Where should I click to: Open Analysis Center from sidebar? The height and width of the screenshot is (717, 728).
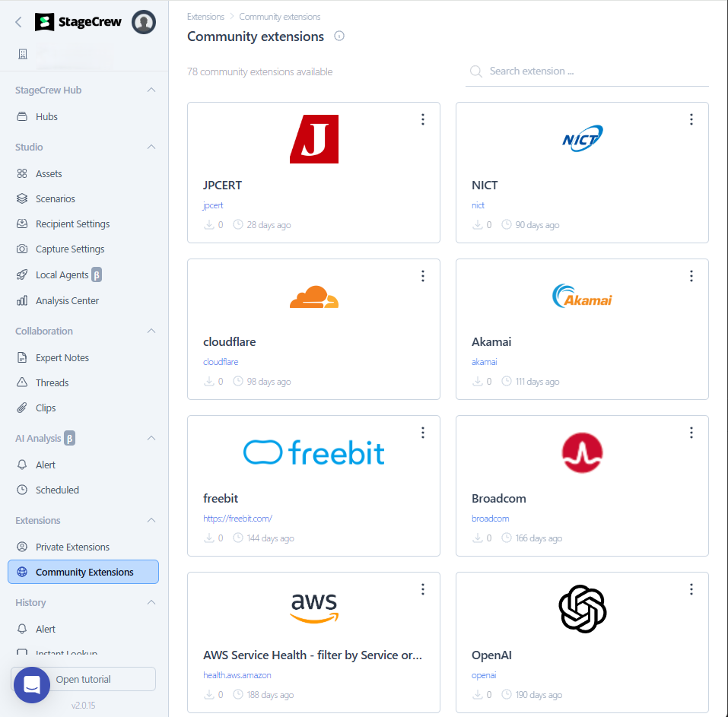click(67, 301)
